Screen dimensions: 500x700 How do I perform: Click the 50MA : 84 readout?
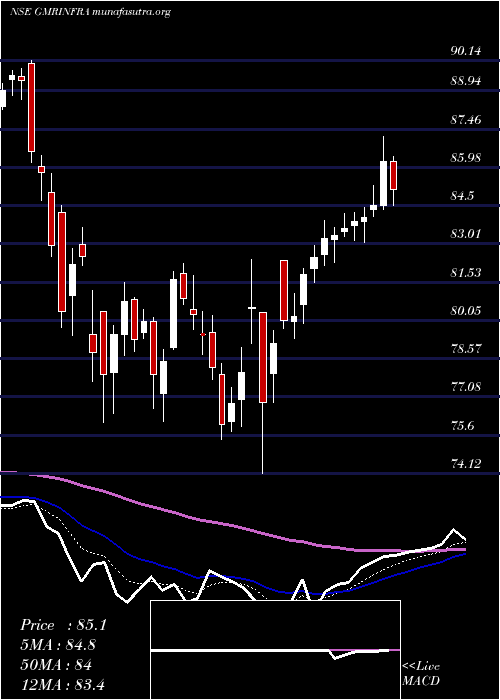[x=56, y=665]
